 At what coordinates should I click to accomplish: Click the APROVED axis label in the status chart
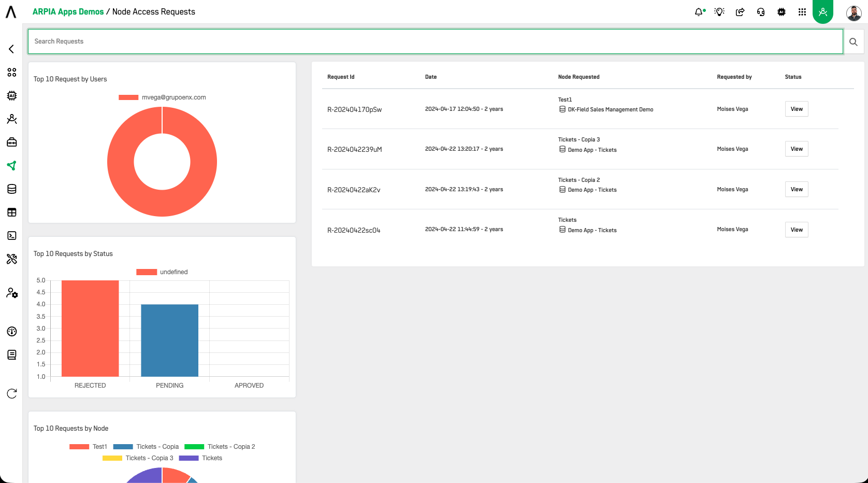point(249,386)
